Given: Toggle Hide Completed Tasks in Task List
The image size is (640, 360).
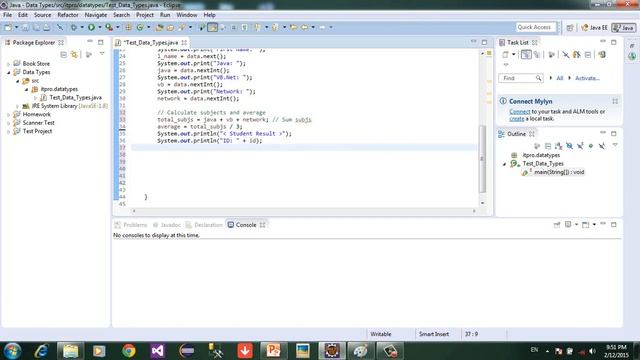Looking at the screenshot, I should click(x=566, y=54).
